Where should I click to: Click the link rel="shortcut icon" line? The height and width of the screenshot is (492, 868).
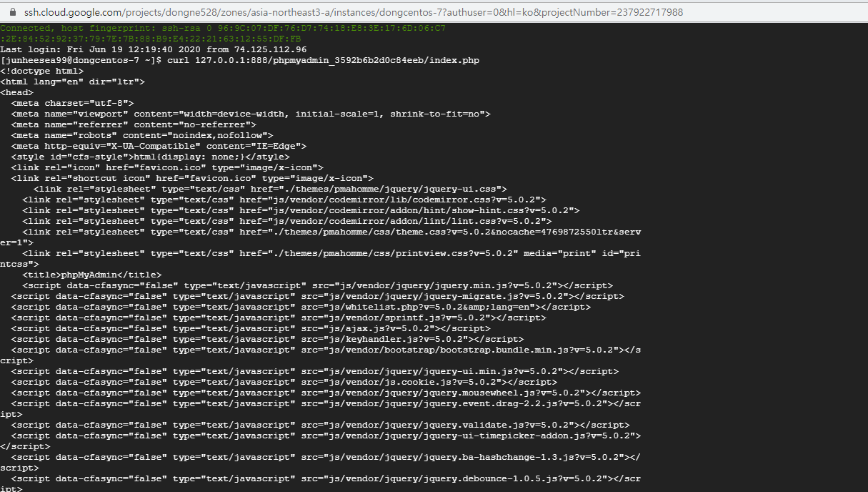(x=192, y=178)
